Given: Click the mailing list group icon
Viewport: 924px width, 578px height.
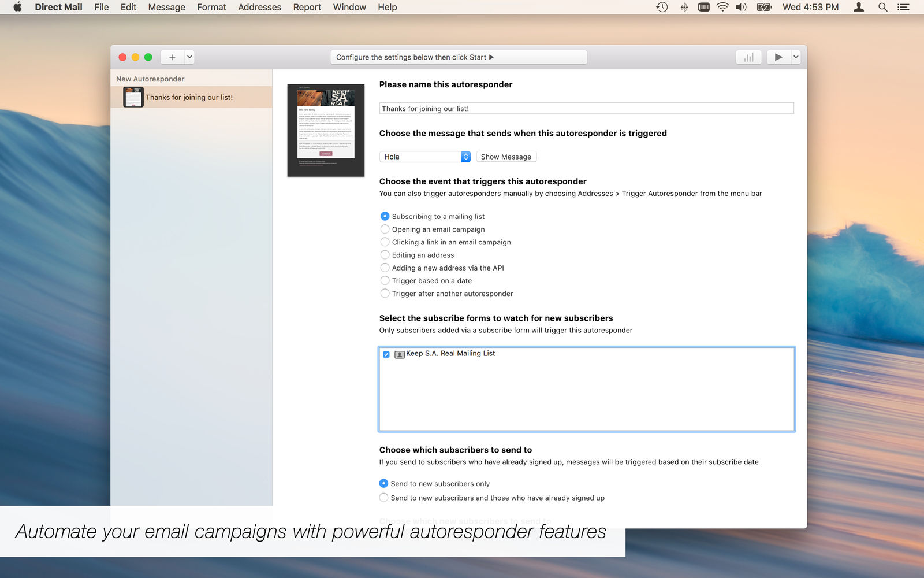Looking at the screenshot, I should (399, 354).
